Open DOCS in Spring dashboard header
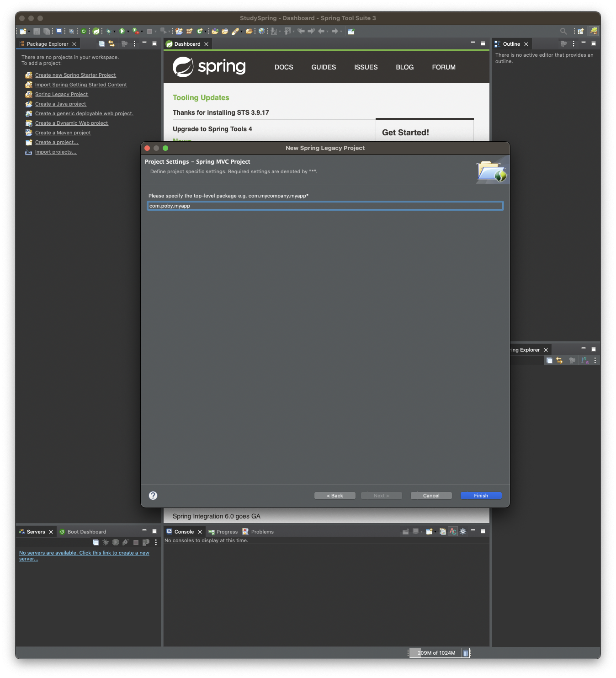The image size is (616, 678). tap(284, 67)
